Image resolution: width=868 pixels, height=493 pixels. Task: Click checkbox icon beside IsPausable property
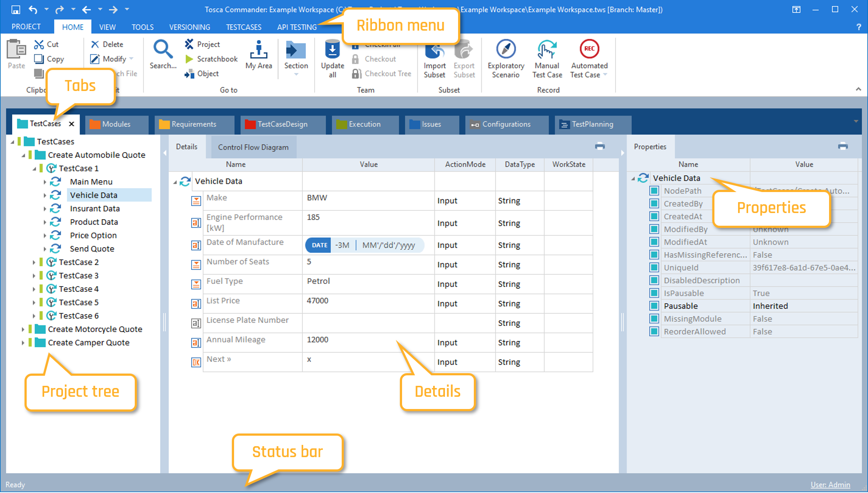point(654,293)
